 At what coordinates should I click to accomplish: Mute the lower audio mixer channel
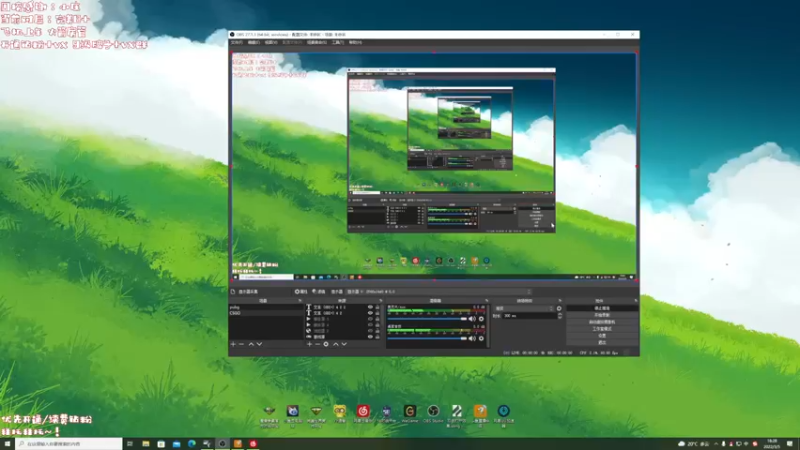point(472,338)
